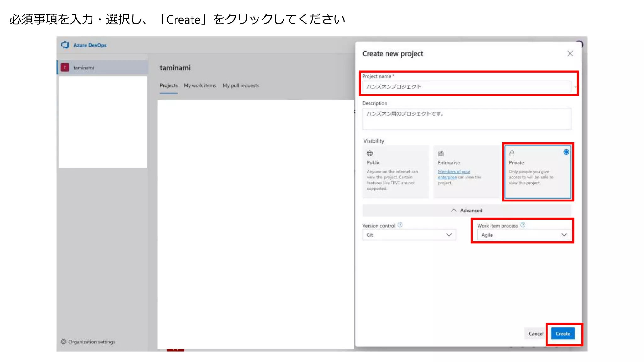
Task: Open the Version control Git dropdown
Action: click(409, 235)
